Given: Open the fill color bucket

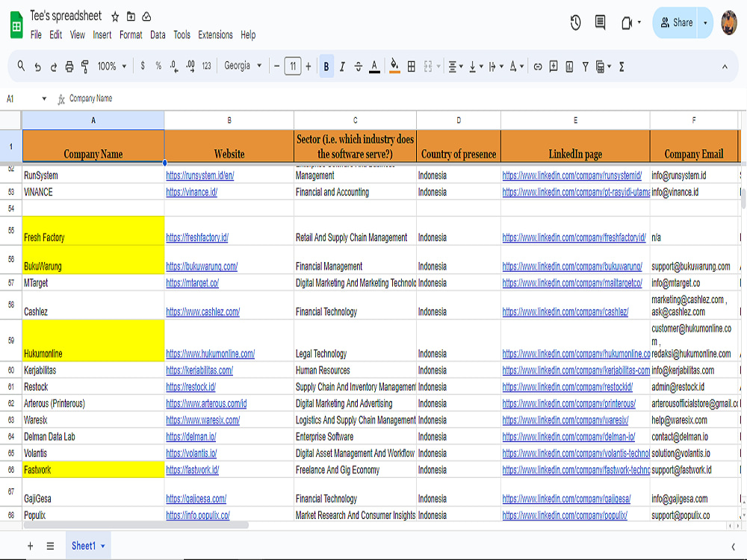Looking at the screenshot, I should pos(394,66).
